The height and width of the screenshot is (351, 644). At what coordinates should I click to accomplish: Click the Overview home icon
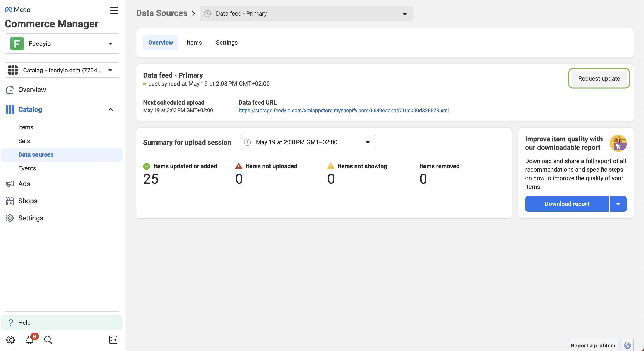10,90
